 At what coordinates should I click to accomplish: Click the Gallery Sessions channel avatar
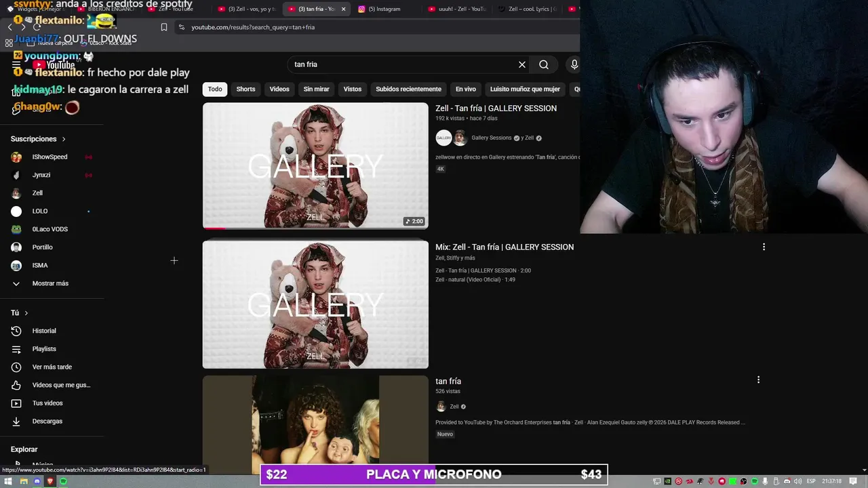coord(443,138)
